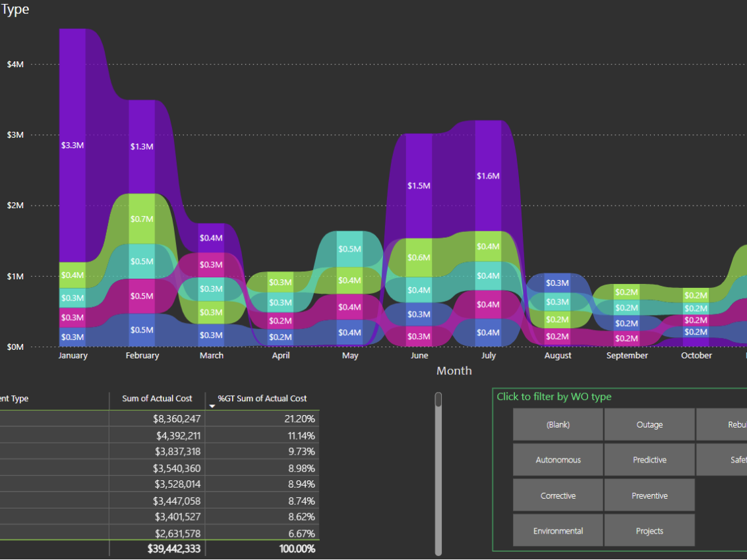Filter by Autonomous work order type
Viewport: 747px width, 560px height.
coord(558,460)
